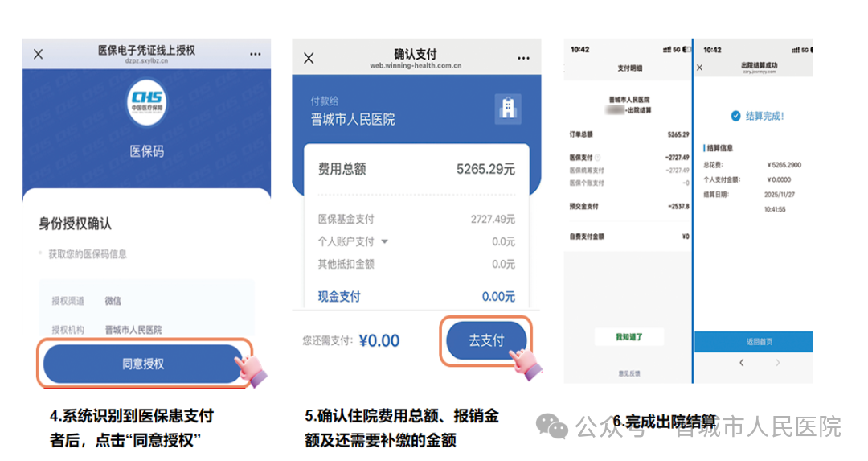
Task: Tap the 去支付 button
Action: pos(486,340)
